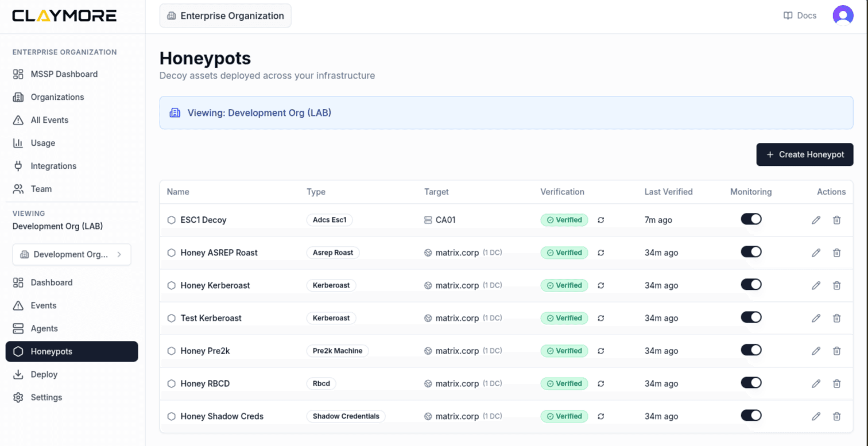Screen dimensions: 868x446
Task: Go to Settings in the sidebar
Action: (72, 397)
